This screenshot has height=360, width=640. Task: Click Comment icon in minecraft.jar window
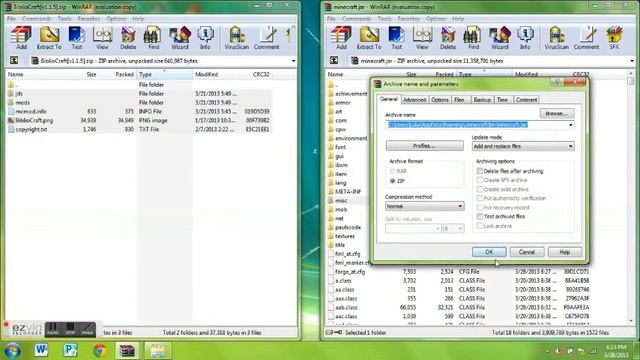[x=587, y=38]
